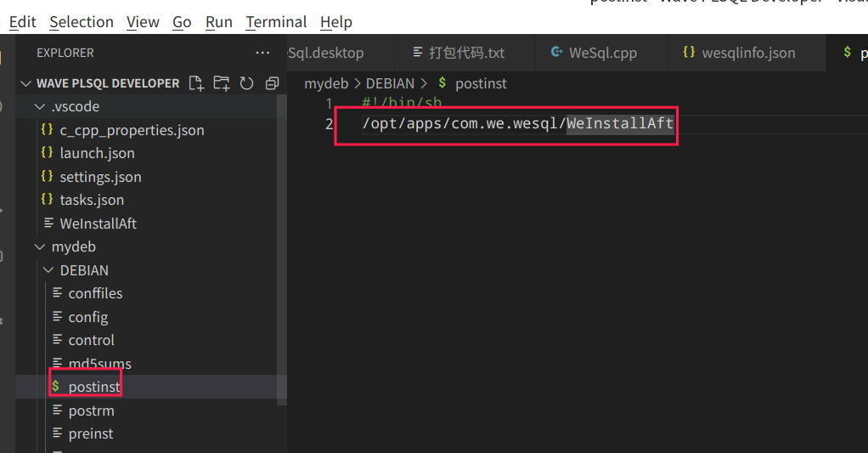The width and height of the screenshot is (868, 453).
Task: Click the C++ icon on WeSql.cpp tab
Action: [556, 52]
